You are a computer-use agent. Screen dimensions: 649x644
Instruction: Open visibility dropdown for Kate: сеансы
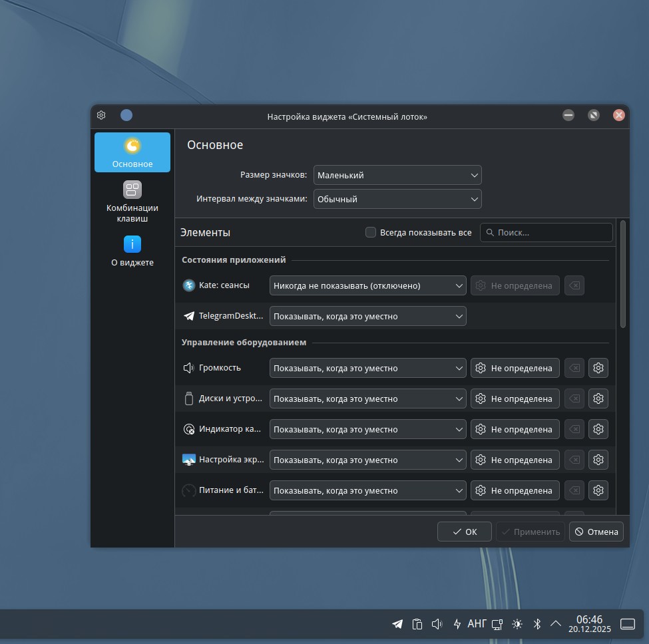[x=368, y=285]
